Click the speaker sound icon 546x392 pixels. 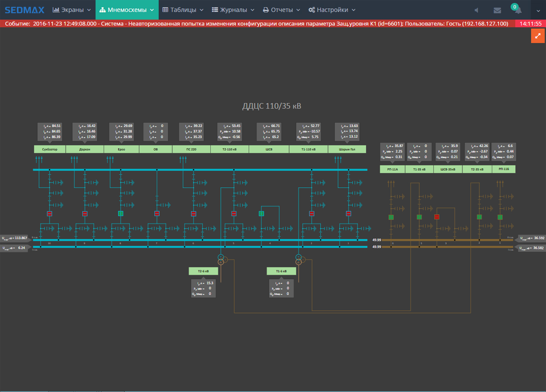[476, 10]
